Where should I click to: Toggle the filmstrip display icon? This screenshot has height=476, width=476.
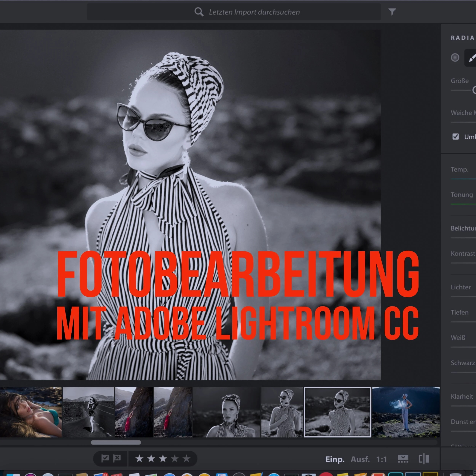click(403, 459)
